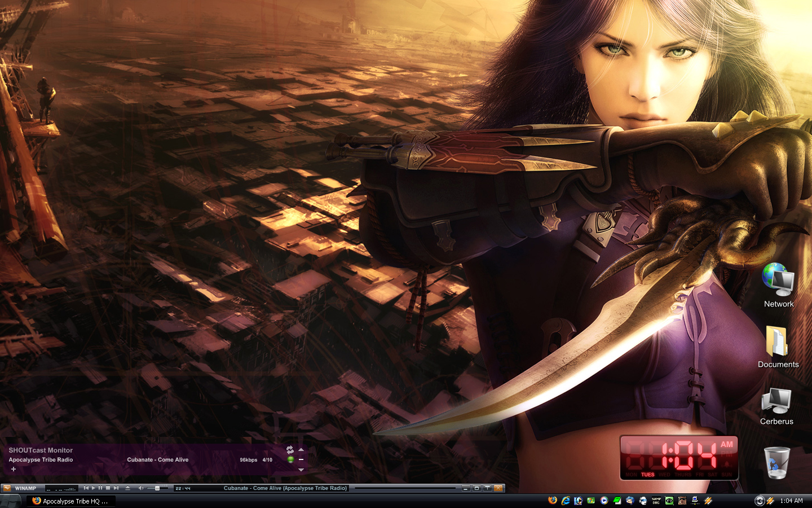This screenshot has height=508, width=812.
Task: Click the alarm bell on clock gadget
Action: pyautogui.click(x=727, y=463)
